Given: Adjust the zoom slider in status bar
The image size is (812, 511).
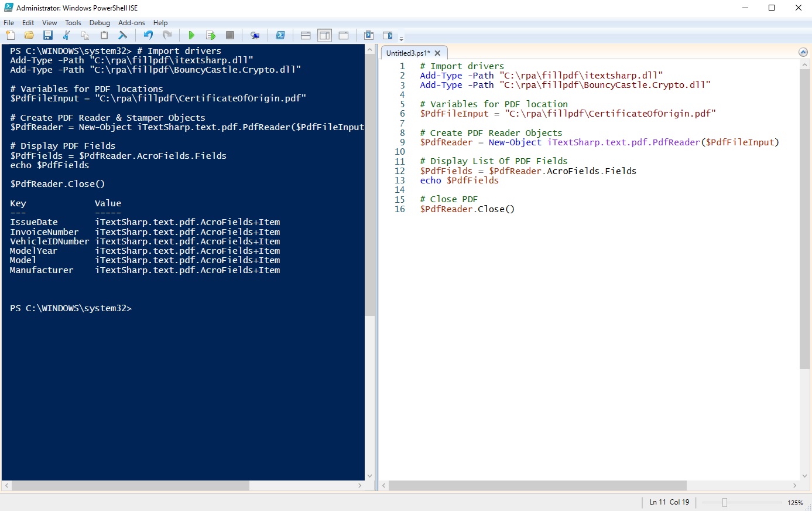Looking at the screenshot, I should pos(724,503).
